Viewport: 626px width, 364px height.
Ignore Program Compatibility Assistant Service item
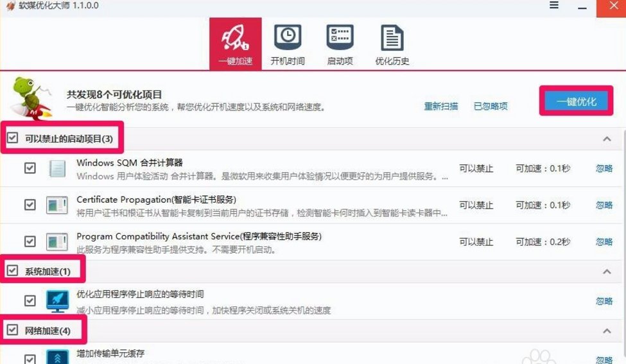coord(604,242)
